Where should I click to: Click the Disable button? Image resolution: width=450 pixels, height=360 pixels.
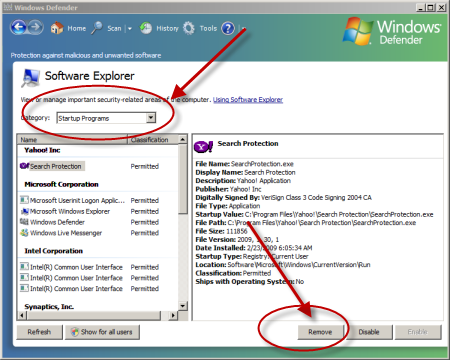click(369, 332)
